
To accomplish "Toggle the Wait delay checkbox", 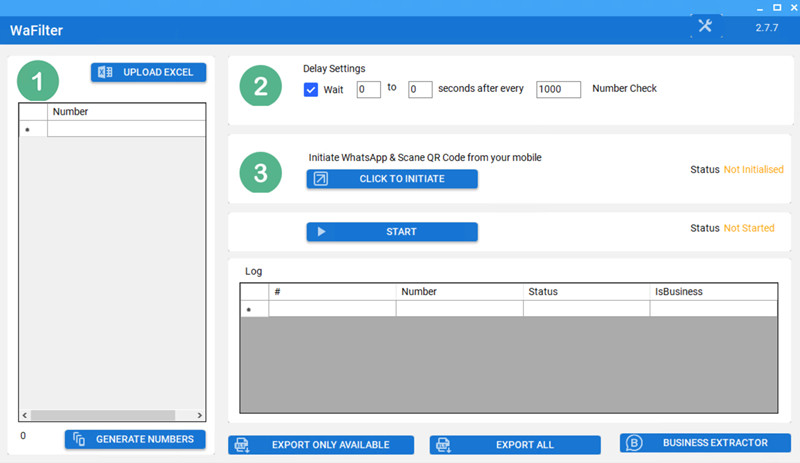I will tap(311, 89).
